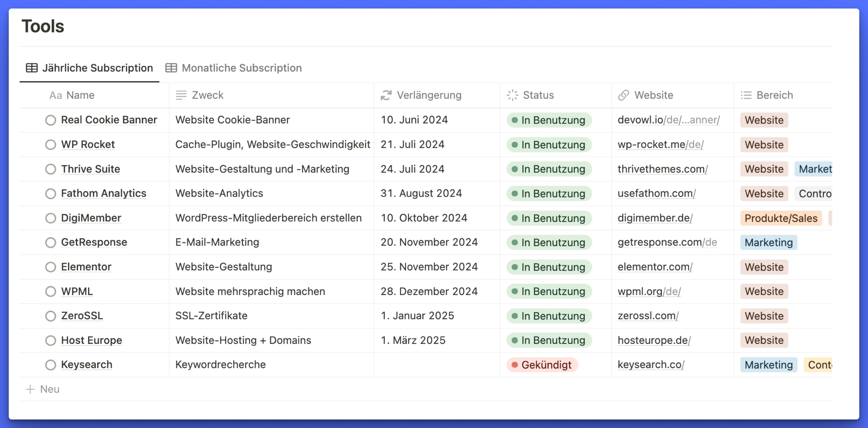The image size is (868, 428).
Task: Click the spinner icon beside Status header
Action: 512,95
